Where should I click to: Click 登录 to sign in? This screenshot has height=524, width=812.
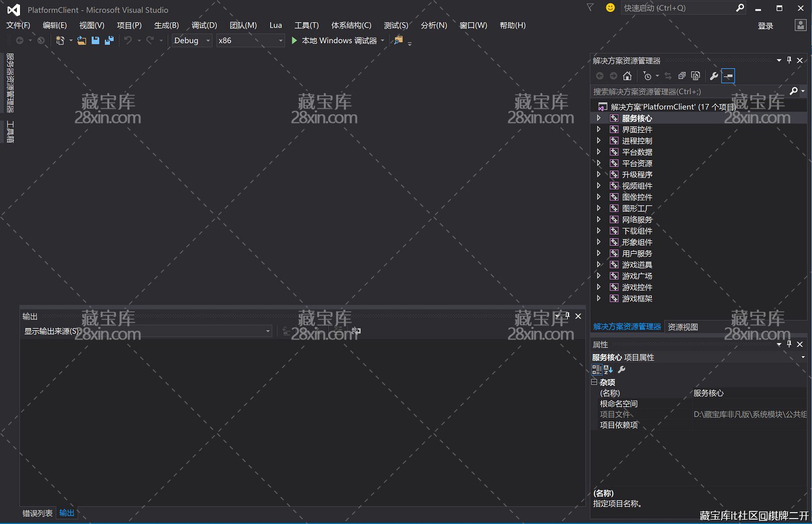pyautogui.click(x=765, y=25)
